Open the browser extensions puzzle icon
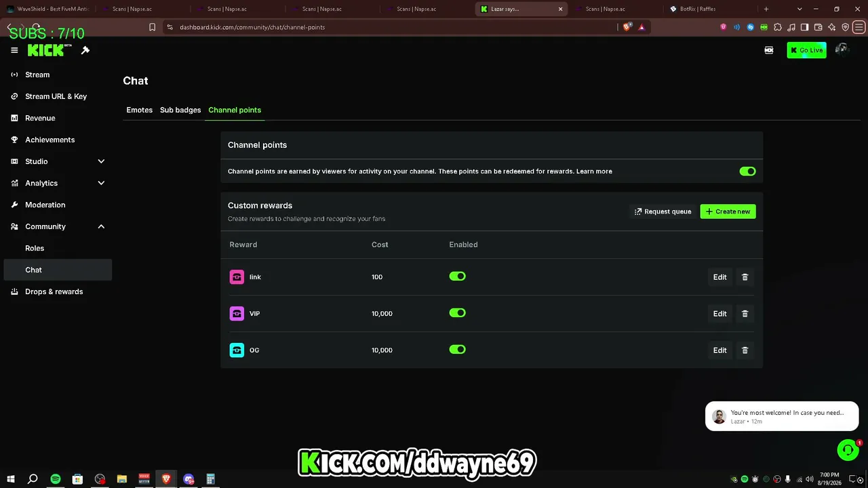 (x=777, y=27)
